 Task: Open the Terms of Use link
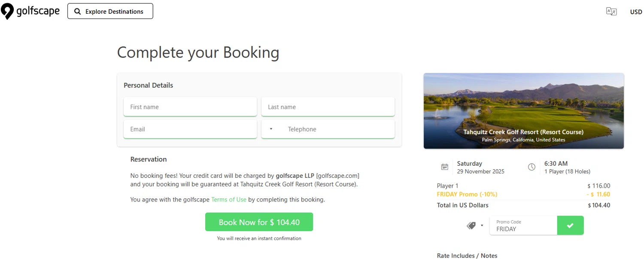229,200
